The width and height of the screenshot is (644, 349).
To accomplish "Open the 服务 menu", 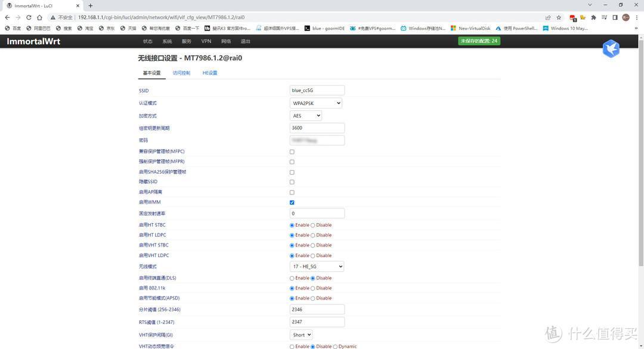I will click(187, 41).
